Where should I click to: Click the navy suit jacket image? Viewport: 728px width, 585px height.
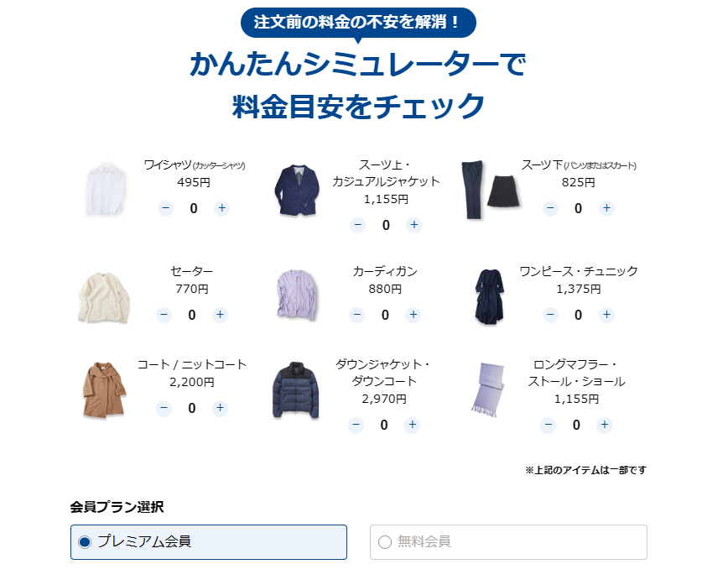click(297, 190)
